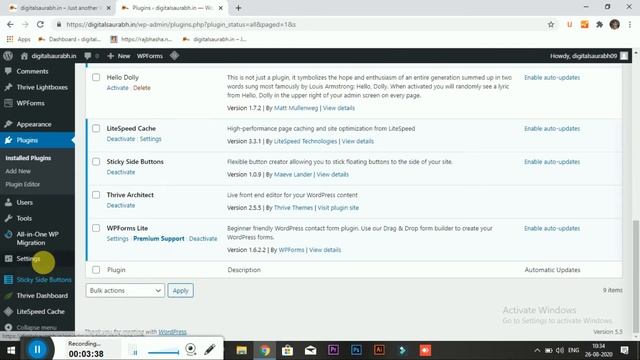
Task: Click the LiteSpeed diamond icon in admin bar
Action: point(174,56)
